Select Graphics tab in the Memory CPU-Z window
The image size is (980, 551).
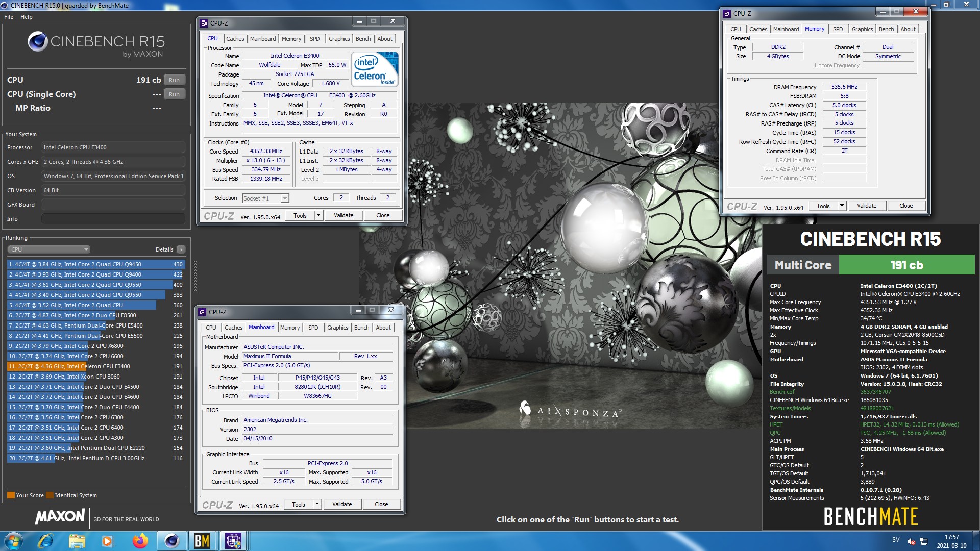(862, 29)
